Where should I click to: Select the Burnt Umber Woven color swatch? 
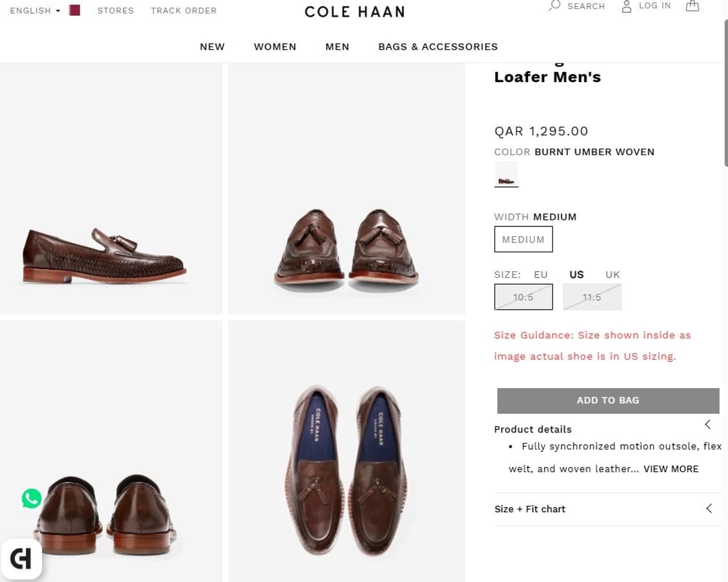click(x=506, y=174)
